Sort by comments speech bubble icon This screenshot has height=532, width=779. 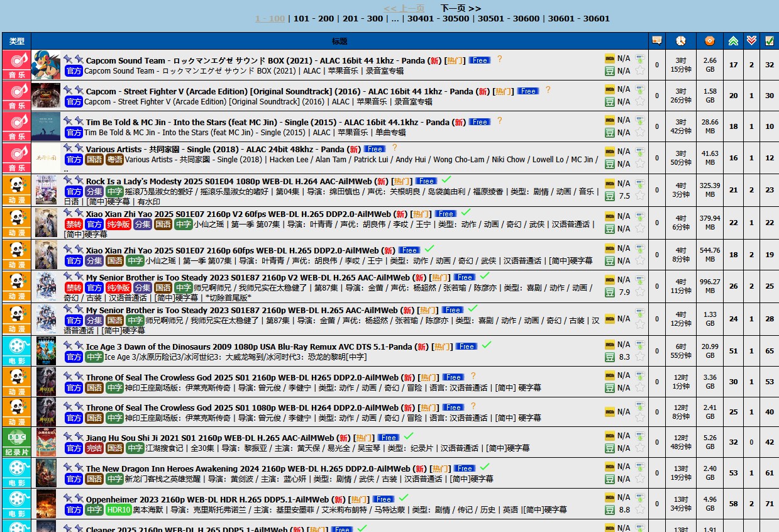657,41
